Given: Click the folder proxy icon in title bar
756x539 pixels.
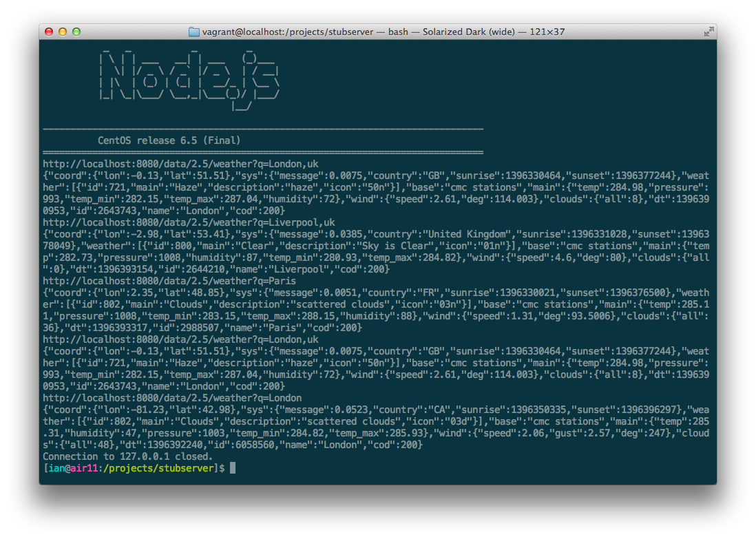Looking at the screenshot, I should click(194, 32).
